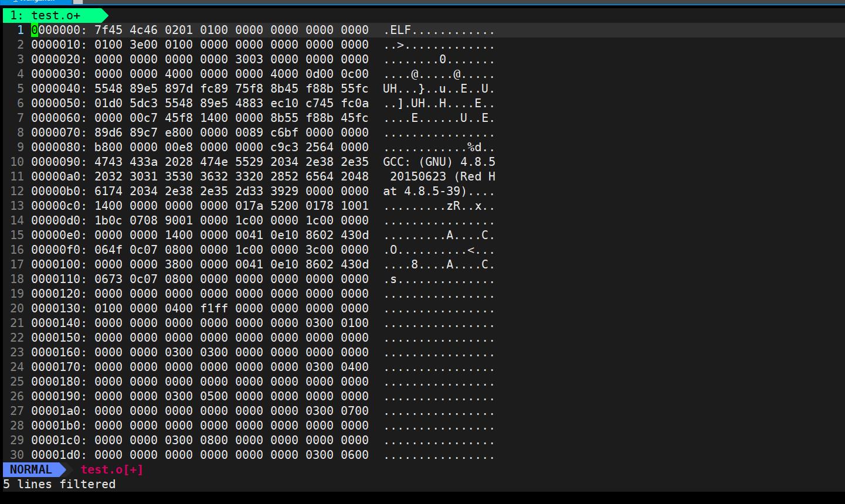Click the '7f45' hex bytes on line 1
This screenshot has height=504, width=845.
tap(108, 30)
